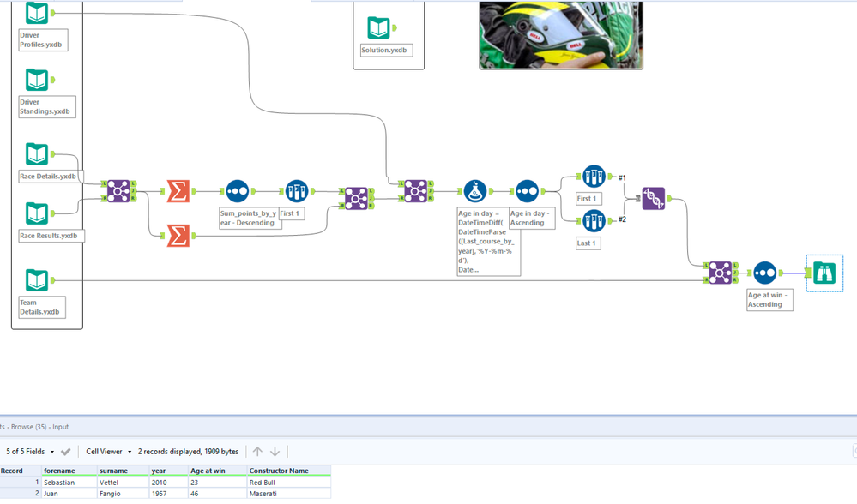Select the Sample tool connected to Union #1
The image size is (857, 504).
[x=594, y=177]
